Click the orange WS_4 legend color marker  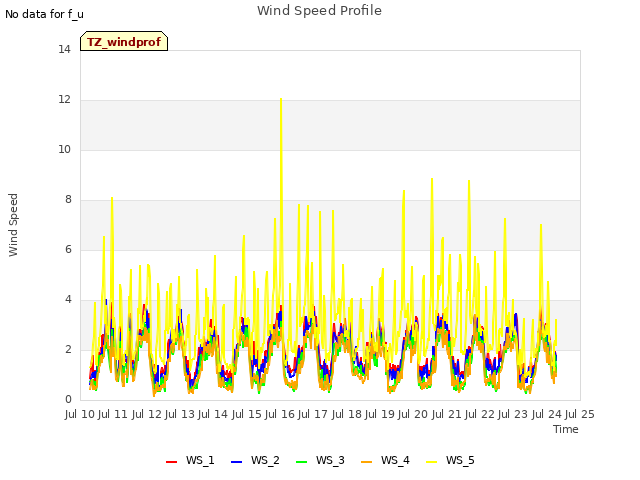tap(367, 462)
